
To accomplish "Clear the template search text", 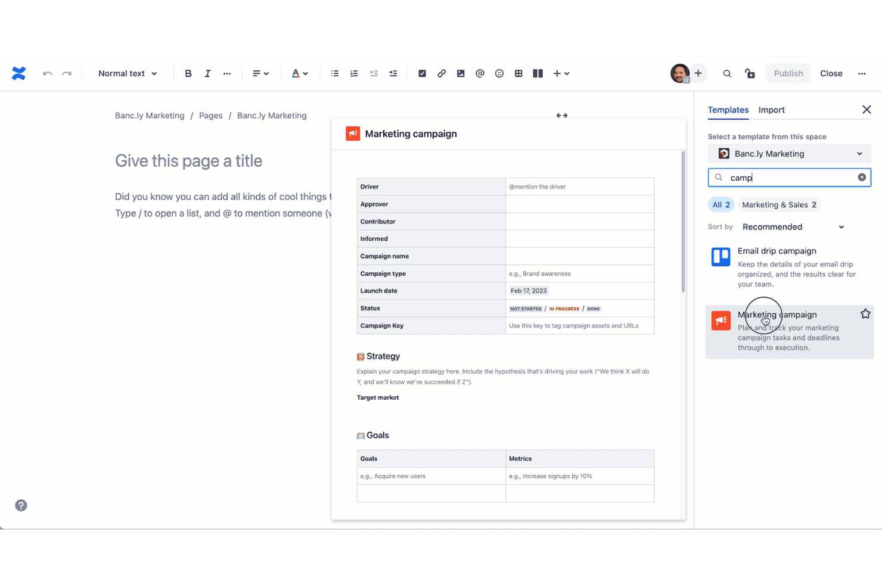I will 862,178.
